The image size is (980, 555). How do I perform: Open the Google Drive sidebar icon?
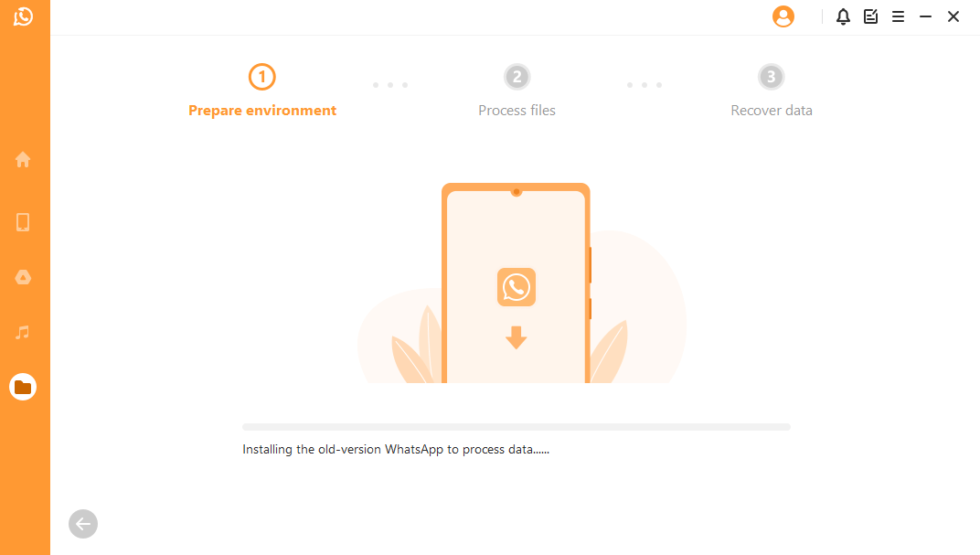23,277
